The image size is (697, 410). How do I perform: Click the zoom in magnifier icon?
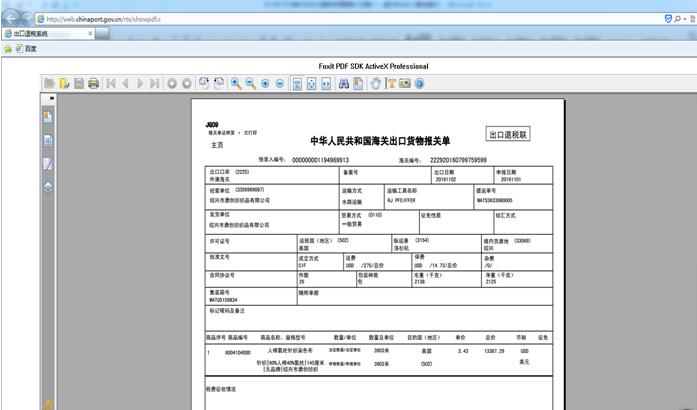(236, 83)
